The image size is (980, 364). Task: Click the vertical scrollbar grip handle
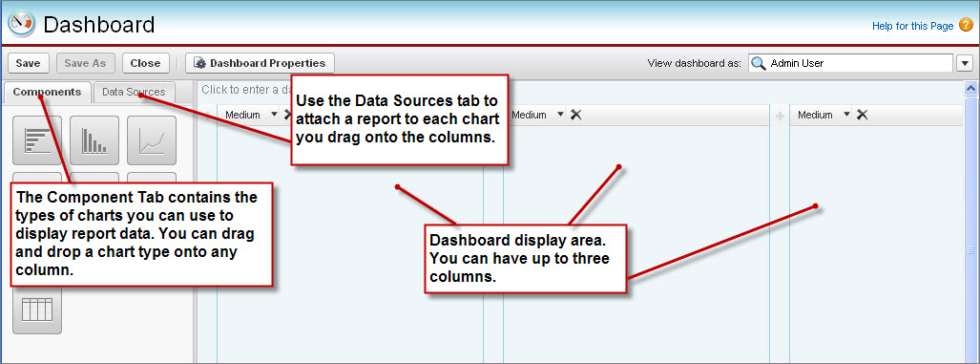(971, 250)
